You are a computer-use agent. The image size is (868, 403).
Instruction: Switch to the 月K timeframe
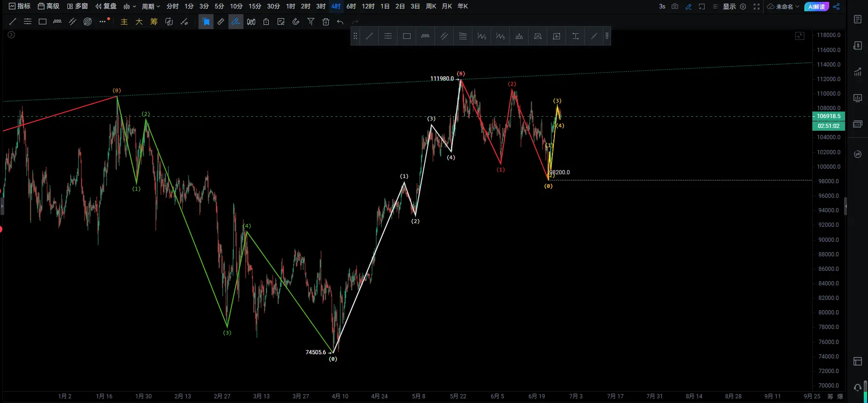coord(447,7)
